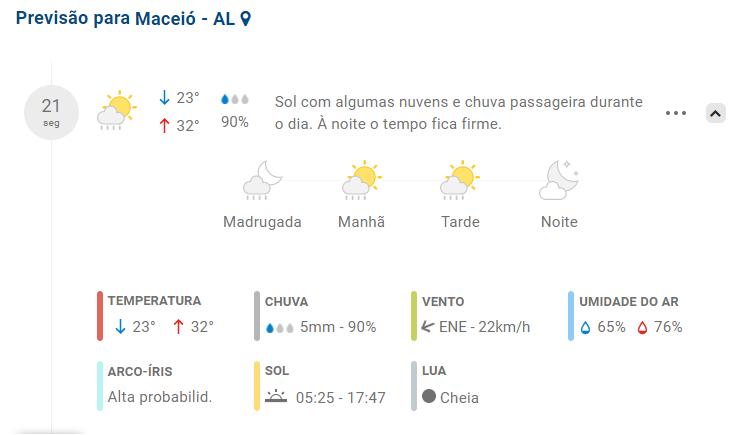
Task: Click the full moon icon beside Cheia
Action: click(x=429, y=396)
